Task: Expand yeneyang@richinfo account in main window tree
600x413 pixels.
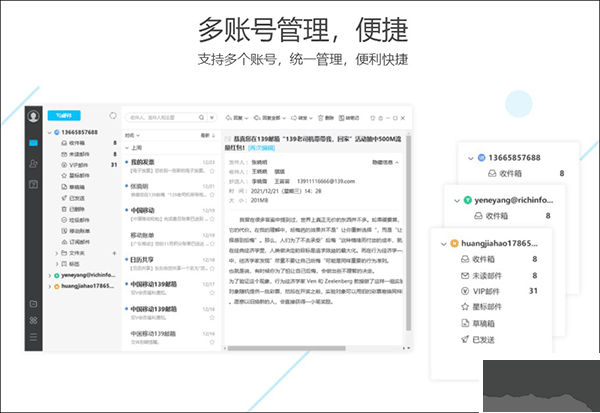Action: [49, 275]
